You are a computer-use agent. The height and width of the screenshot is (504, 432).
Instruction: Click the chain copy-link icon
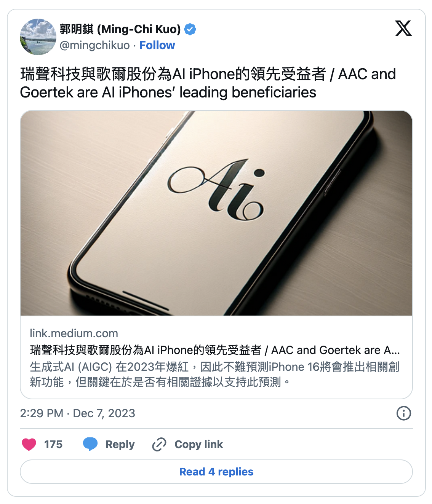pos(159,444)
